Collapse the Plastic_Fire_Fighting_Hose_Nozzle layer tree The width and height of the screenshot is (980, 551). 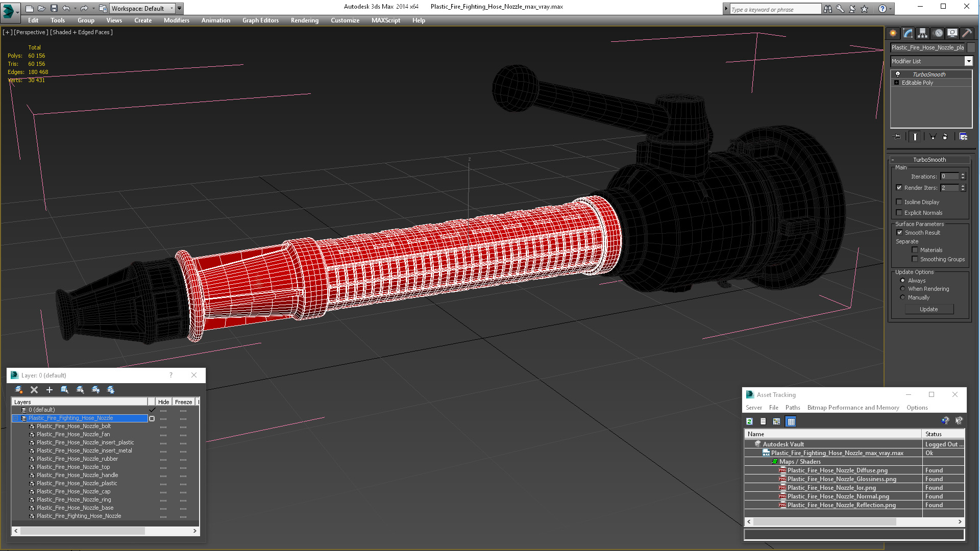pyautogui.click(x=15, y=418)
